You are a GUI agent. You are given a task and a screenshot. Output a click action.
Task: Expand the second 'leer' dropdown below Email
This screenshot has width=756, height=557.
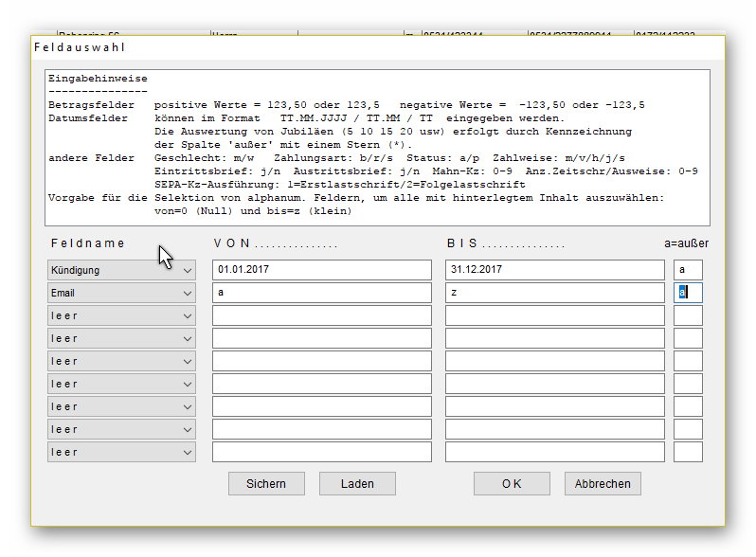(121, 338)
